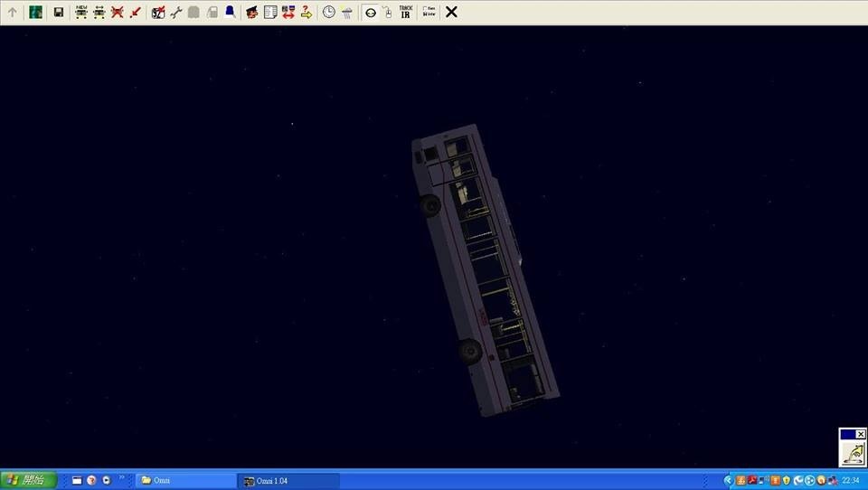
Task: Close the small floating panel
Action: (x=860, y=434)
